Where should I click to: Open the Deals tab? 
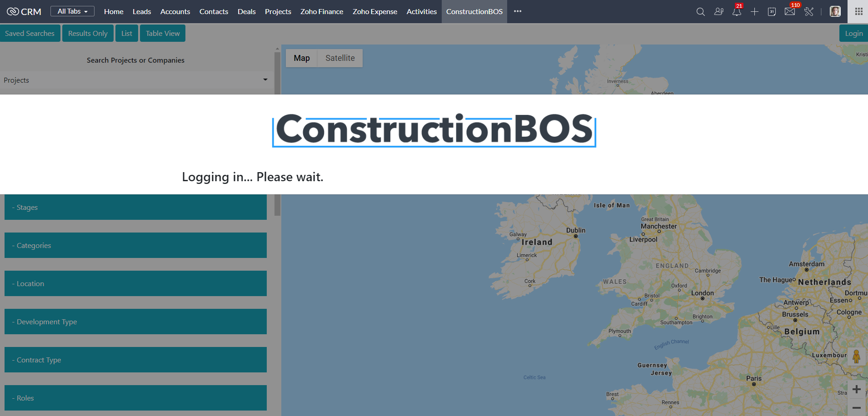point(247,11)
